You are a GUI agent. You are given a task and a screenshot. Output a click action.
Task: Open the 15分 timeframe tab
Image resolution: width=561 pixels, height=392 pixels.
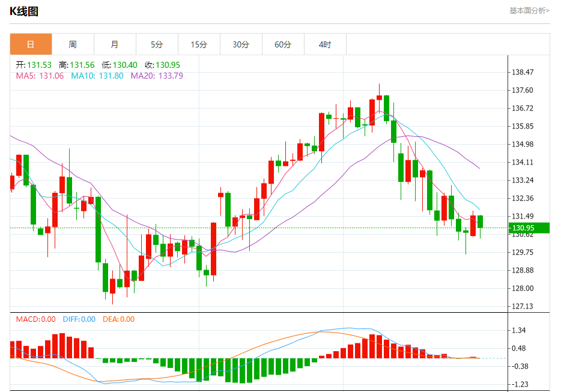(x=199, y=44)
